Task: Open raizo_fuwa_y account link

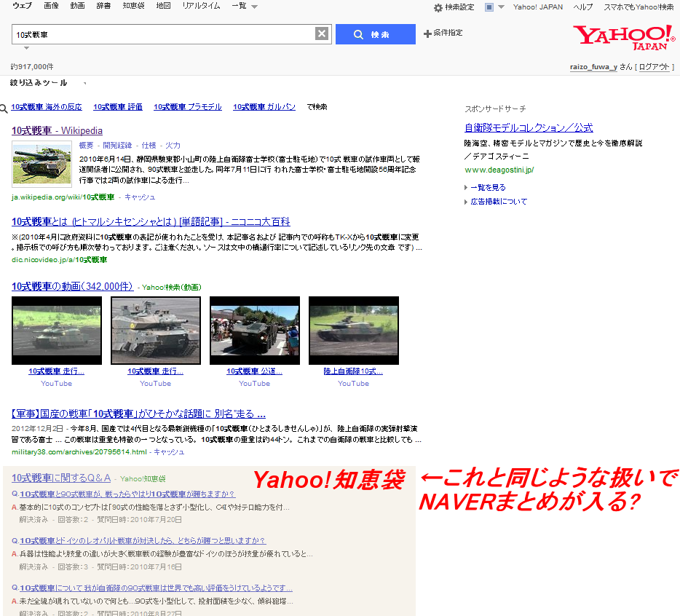Action: point(593,67)
